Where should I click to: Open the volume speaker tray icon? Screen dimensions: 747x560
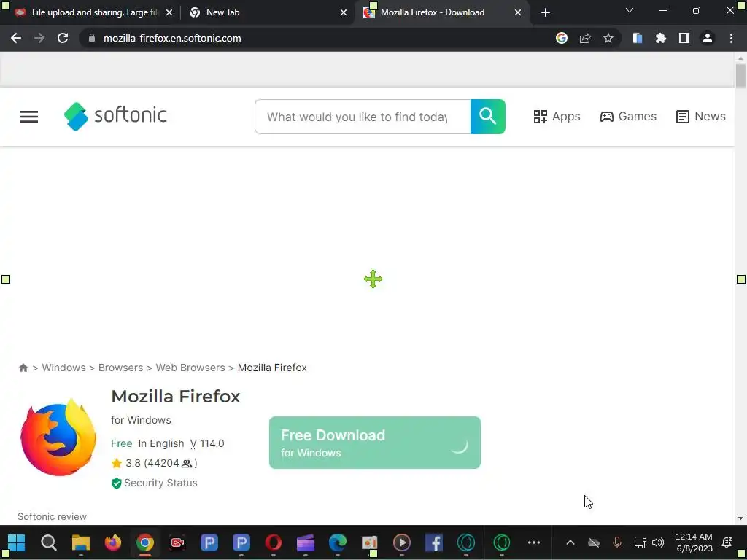coord(658,542)
